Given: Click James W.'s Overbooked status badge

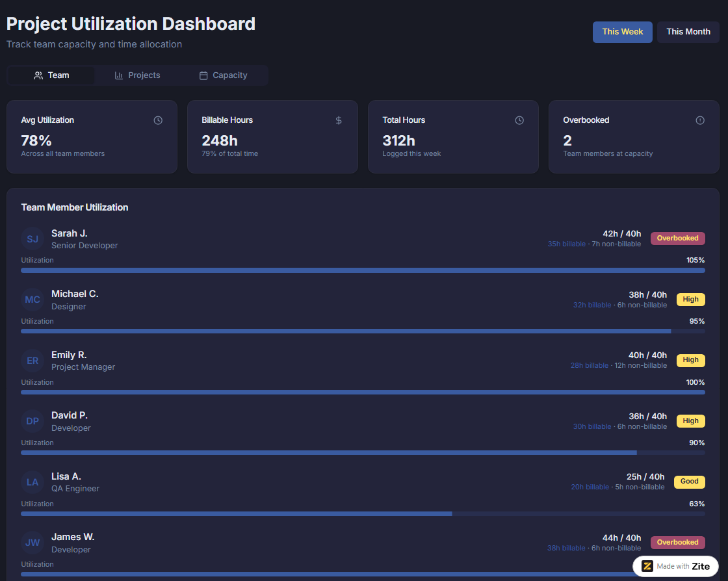Looking at the screenshot, I should click(677, 543).
